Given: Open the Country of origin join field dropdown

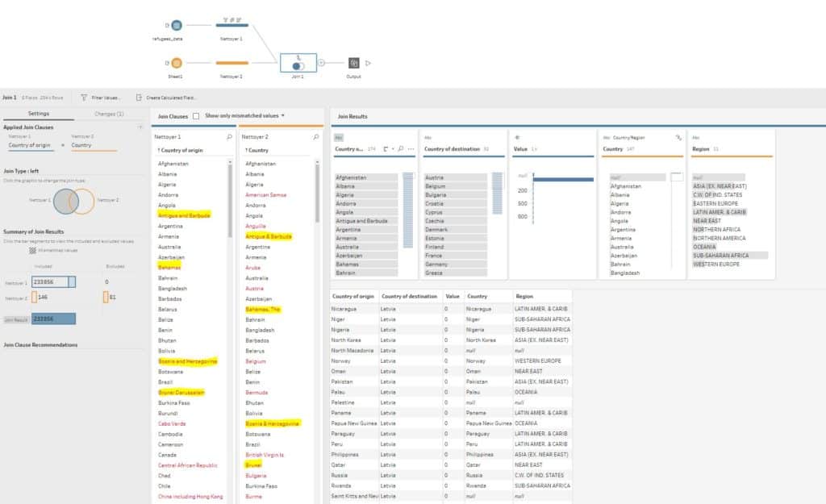Looking at the screenshot, I should (x=31, y=145).
